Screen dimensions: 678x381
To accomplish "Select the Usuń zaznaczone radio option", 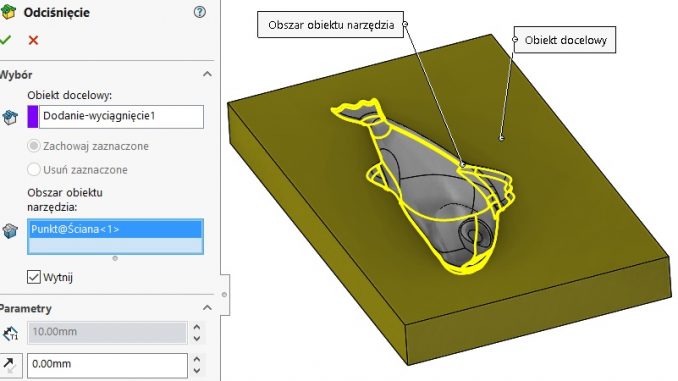I will (34, 169).
